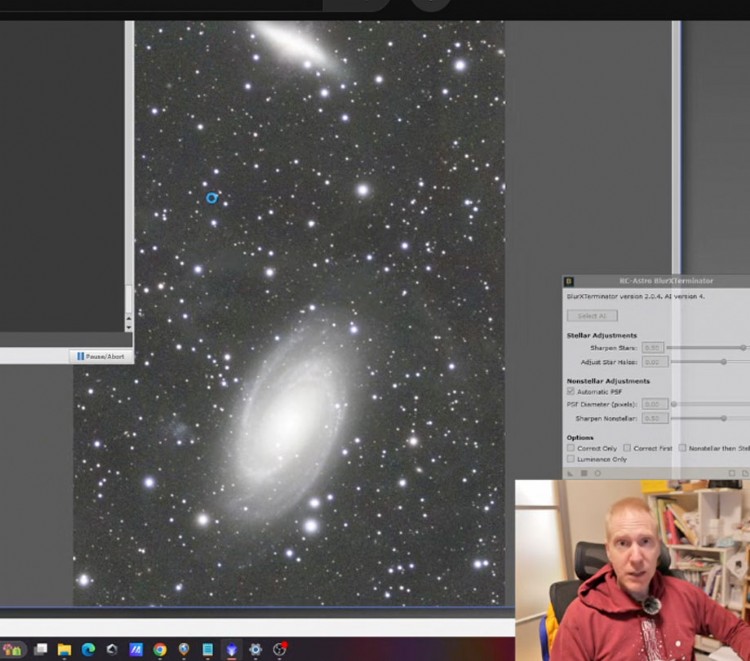Click the Apply Global circle icon in BlurXTerminator
Image resolution: width=750 pixels, height=661 pixels.
597,473
